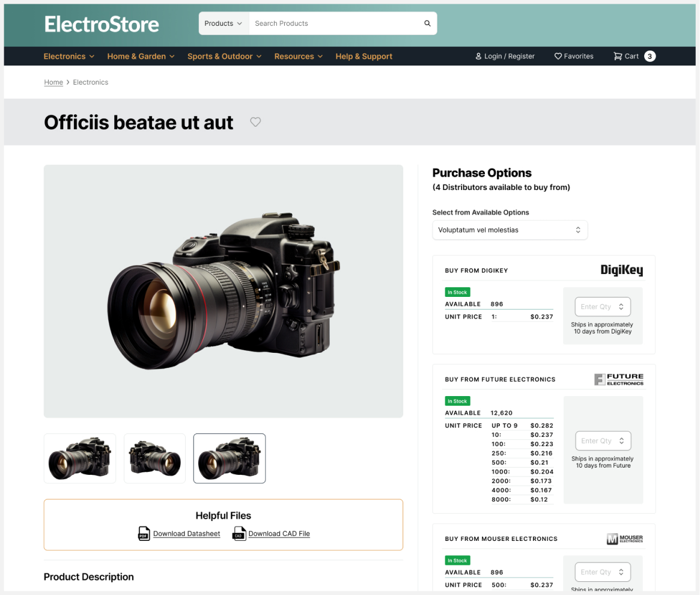Click the Download Datasheet link
The width and height of the screenshot is (700, 595).
coord(186,534)
